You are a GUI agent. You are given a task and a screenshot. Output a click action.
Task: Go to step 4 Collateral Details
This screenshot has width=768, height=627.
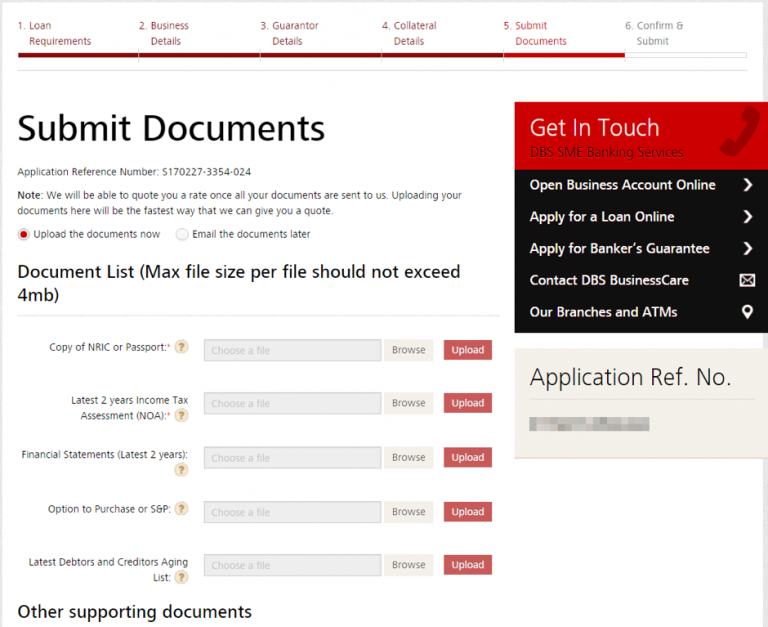pyautogui.click(x=409, y=33)
